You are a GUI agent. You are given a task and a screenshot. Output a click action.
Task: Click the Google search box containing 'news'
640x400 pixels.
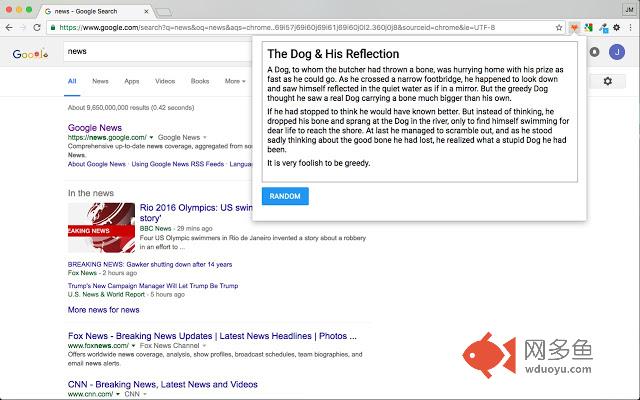[x=150, y=50]
